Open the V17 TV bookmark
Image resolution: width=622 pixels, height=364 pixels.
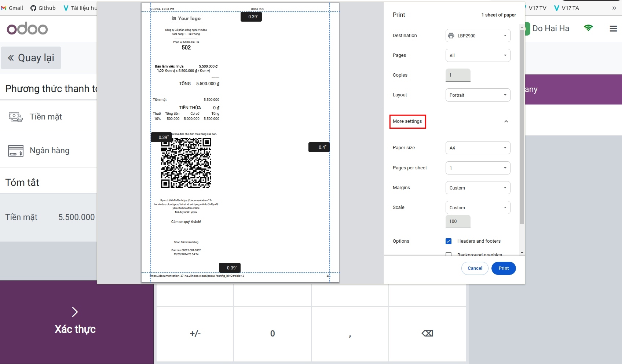[536, 8]
